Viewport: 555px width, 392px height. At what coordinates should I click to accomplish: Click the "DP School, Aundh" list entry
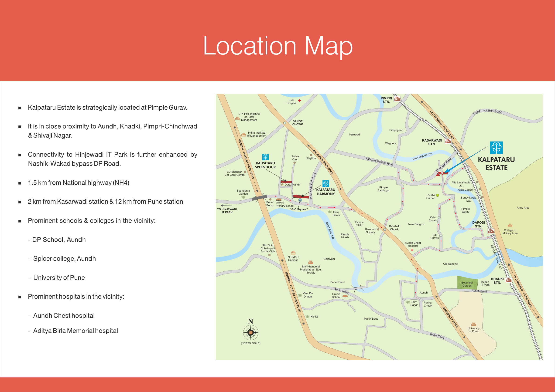coord(59,240)
